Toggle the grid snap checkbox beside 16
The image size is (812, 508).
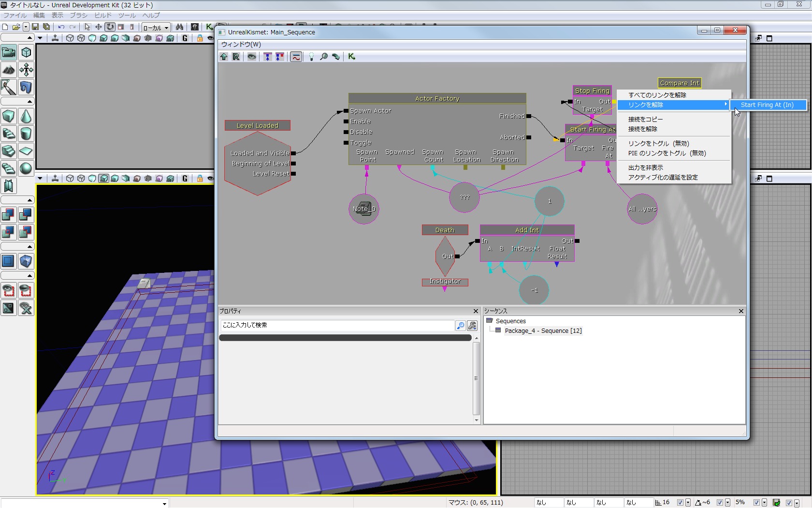pos(680,503)
